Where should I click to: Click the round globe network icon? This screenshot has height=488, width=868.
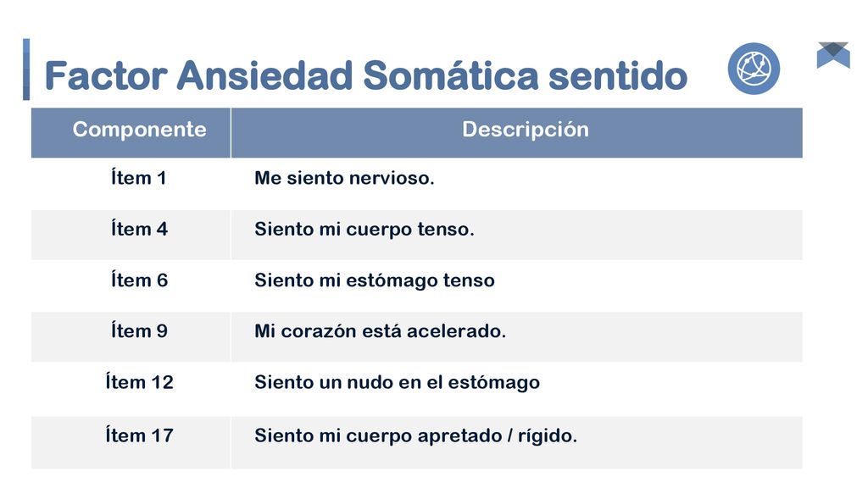click(x=754, y=69)
